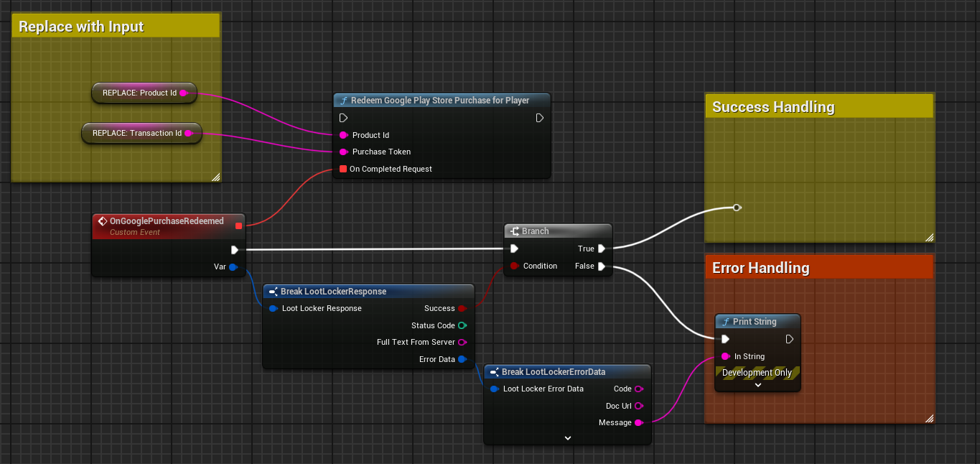Expand the Break LootLockerErrorData node chevron
This screenshot has width=980, height=464.
567,437
